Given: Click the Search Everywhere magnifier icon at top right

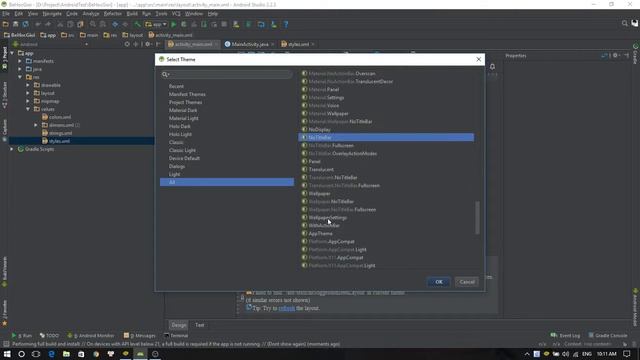Looking at the screenshot, I should pyautogui.click(x=624, y=23).
